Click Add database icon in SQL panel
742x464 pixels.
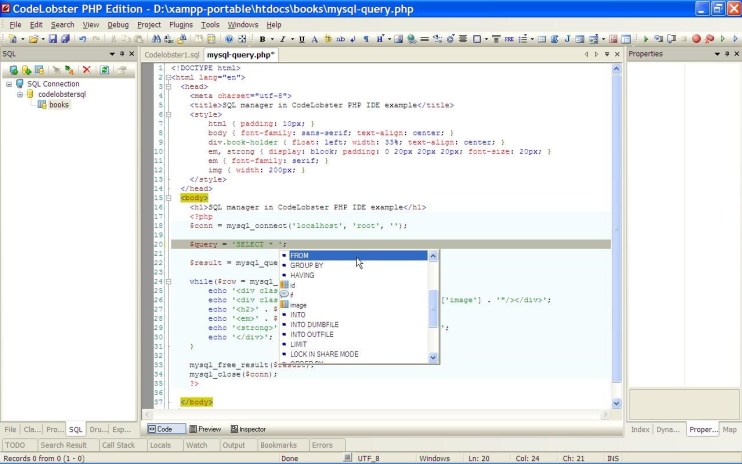click(26, 70)
